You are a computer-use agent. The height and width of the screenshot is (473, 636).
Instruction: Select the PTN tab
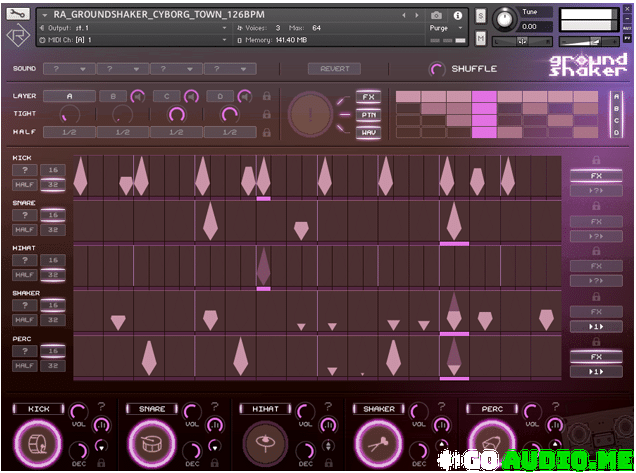pyautogui.click(x=369, y=115)
